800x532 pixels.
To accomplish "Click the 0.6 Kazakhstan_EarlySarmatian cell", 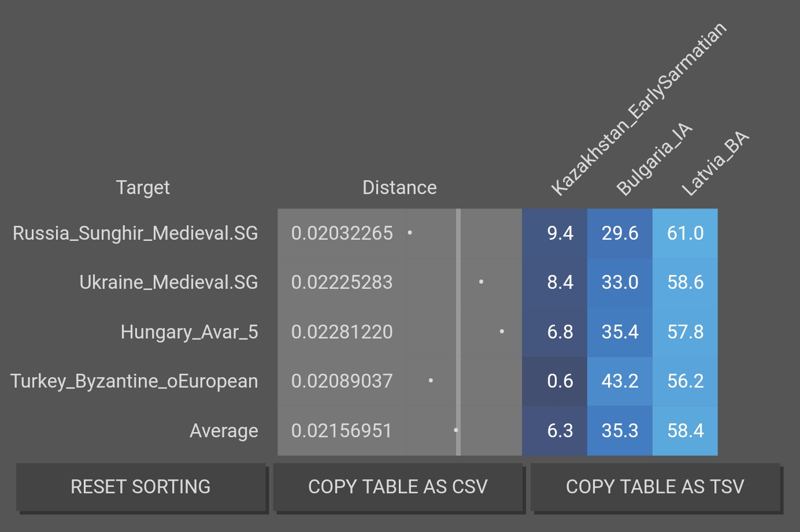I will (x=560, y=381).
